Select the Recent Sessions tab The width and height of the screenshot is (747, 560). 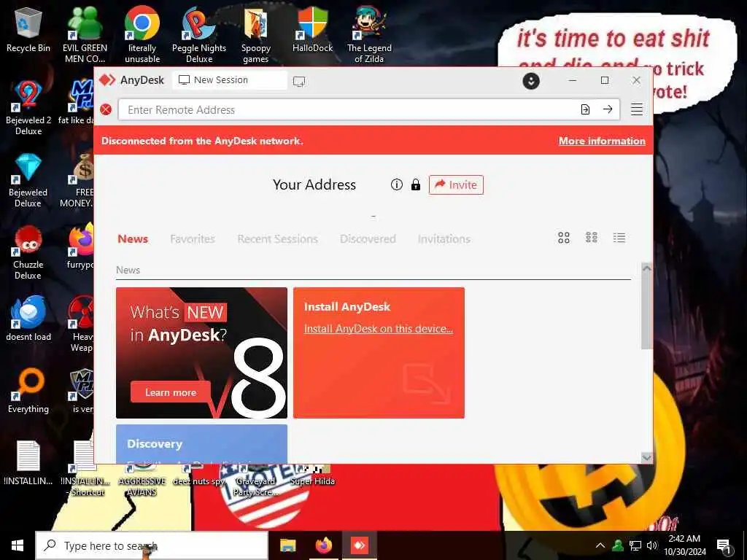[x=277, y=238]
